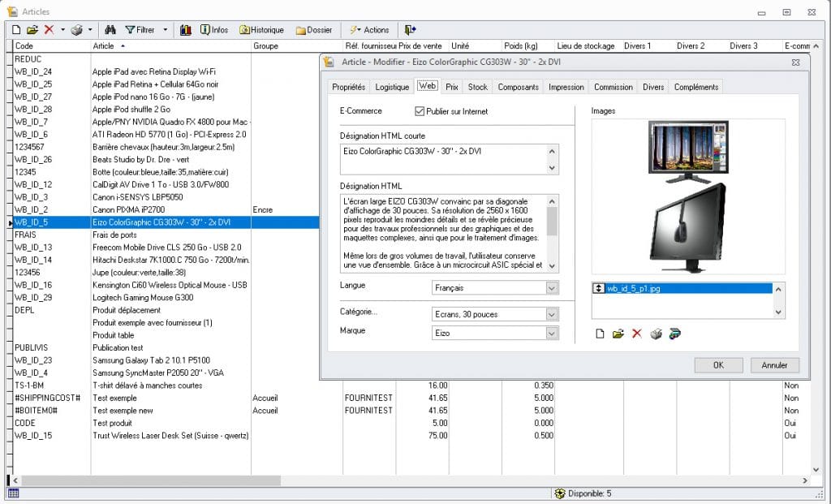Click the printer icon in Articles toolbar

pos(77,30)
